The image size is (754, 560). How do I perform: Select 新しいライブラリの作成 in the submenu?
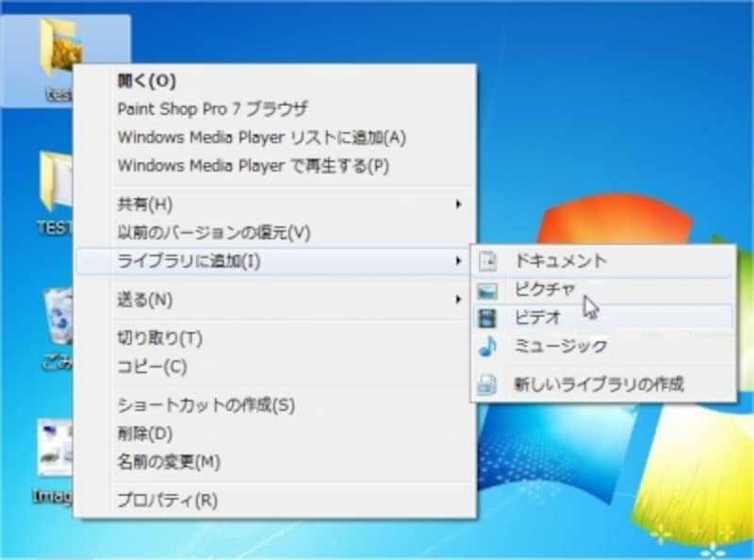(603, 385)
